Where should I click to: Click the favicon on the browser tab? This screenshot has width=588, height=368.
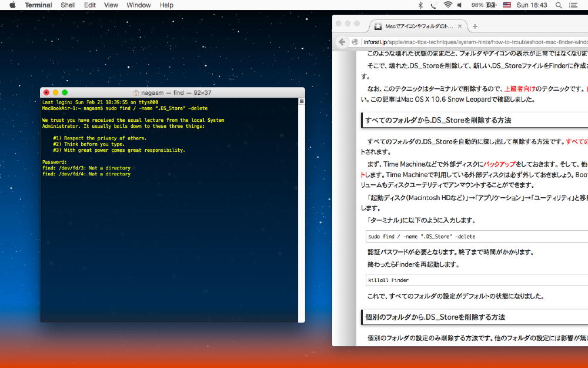coord(378,26)
